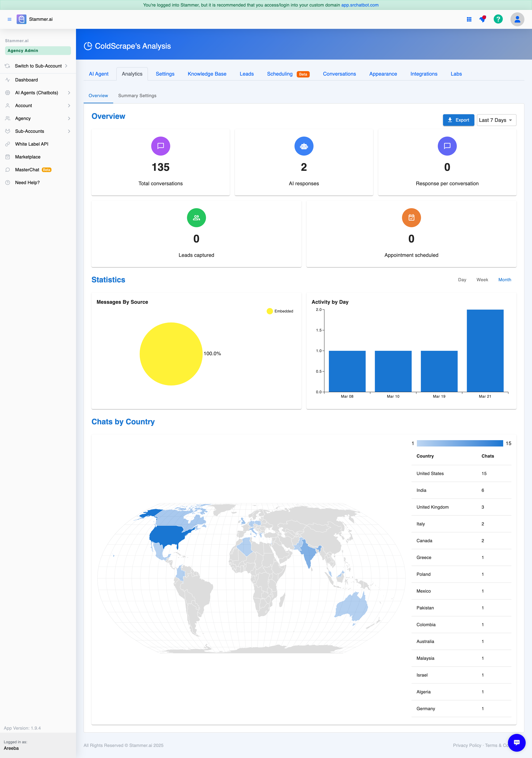Click the Marketplace bag icon
Viewport: 532px width, 758px height.
pos(8,157)
